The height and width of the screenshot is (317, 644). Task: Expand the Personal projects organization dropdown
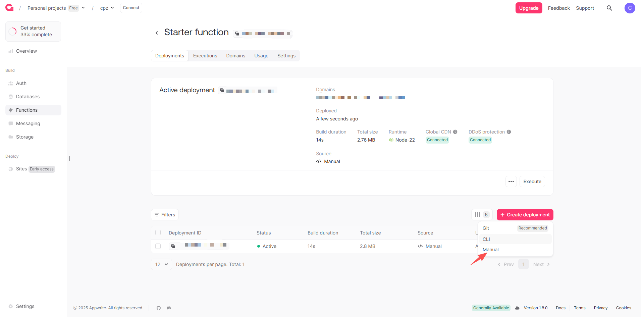83,8
